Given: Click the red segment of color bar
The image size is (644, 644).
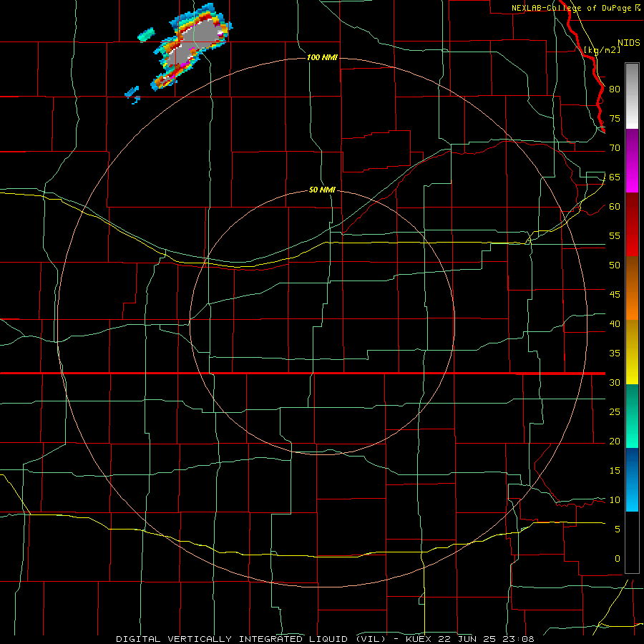Looking at the screenshot, I should (x=632, y=224).
